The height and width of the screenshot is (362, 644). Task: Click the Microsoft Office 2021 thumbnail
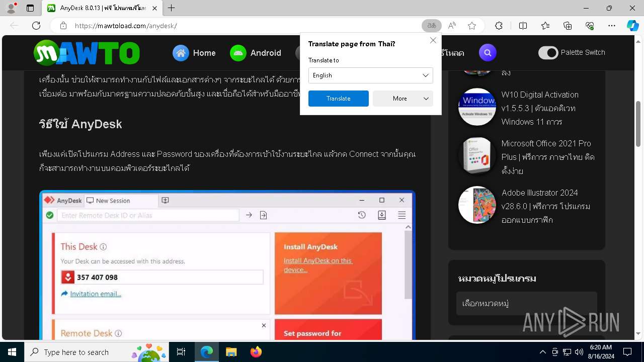tap(477, 156)
